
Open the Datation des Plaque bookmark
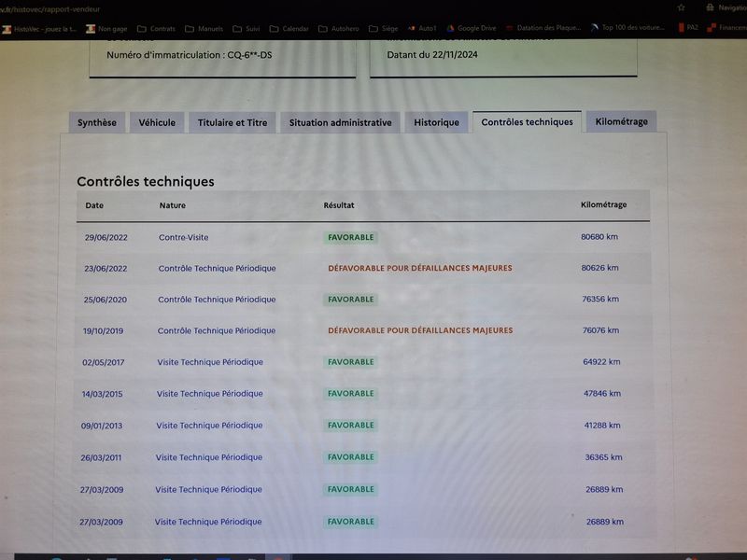543,28
